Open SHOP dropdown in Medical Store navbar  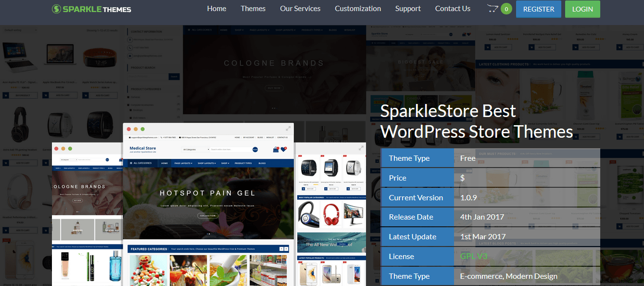tap(225, 163)
